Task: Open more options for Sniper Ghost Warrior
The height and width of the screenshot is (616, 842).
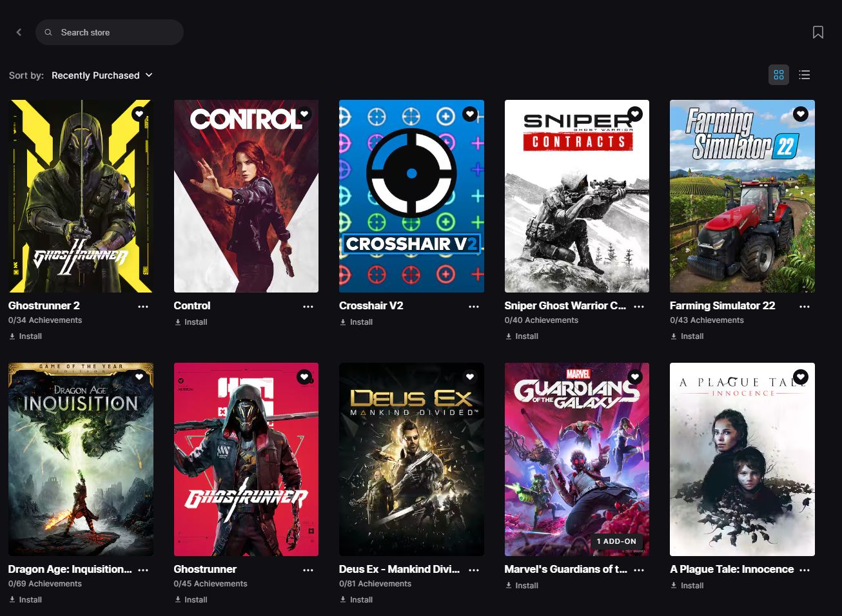Action: coord(639,307)
